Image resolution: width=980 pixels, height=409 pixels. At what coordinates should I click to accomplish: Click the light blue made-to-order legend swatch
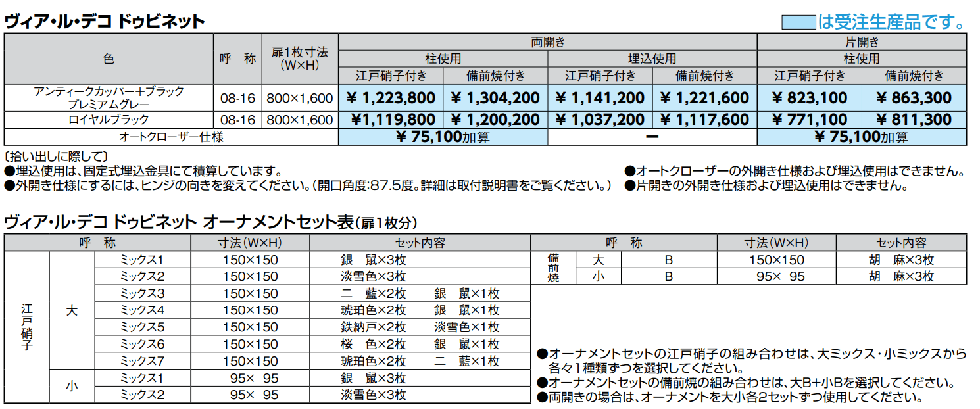point(798,22)
